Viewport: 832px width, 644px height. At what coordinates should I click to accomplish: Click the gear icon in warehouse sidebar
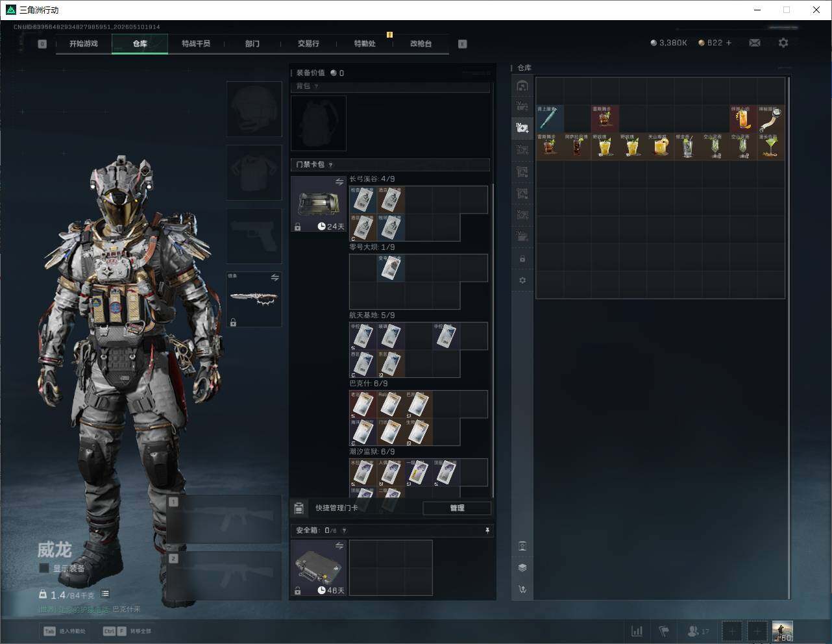[522, 280]
